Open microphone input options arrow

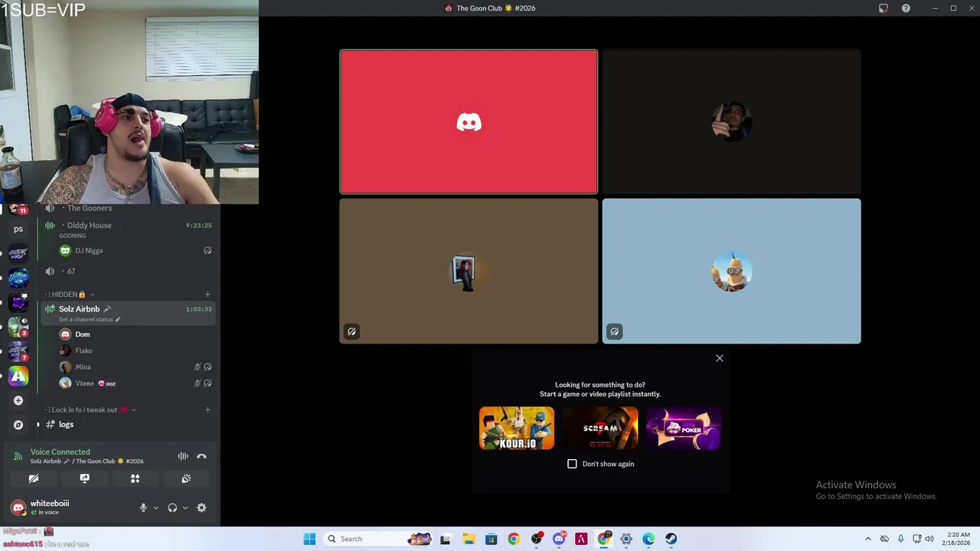click(x=155, y=507)
